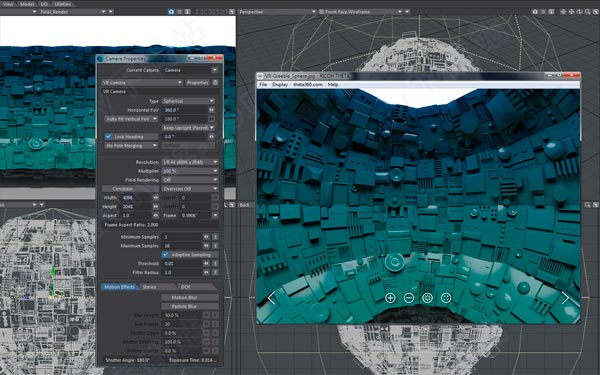Open the Type Spherical dropdown

[188, 101]
